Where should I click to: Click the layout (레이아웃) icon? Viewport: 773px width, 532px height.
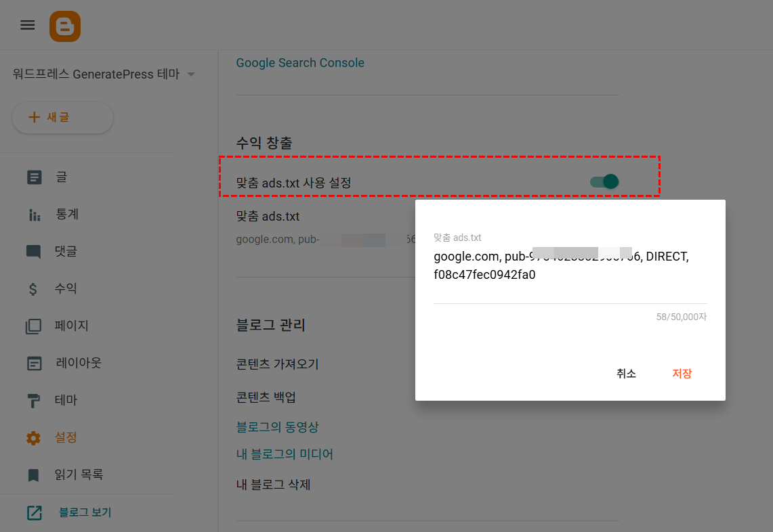pos(34,363)
